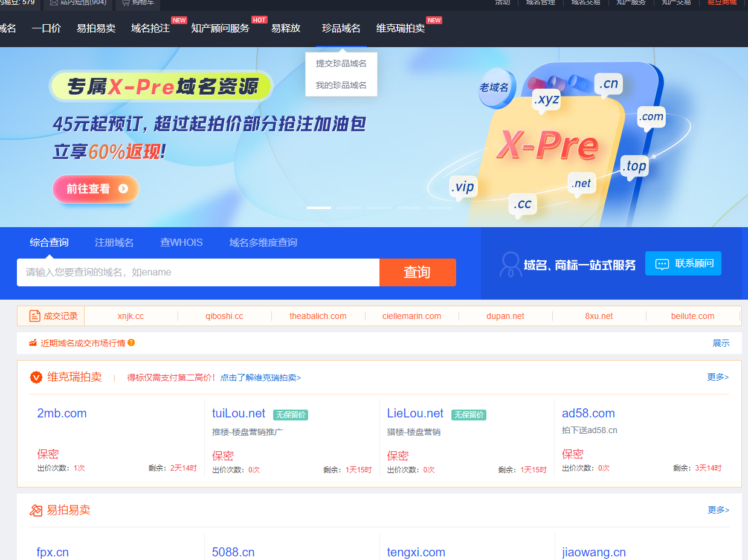Open the ciellemarin.com transaction record
This screenshot has width=748, height=560.
[x=411, y=316]
